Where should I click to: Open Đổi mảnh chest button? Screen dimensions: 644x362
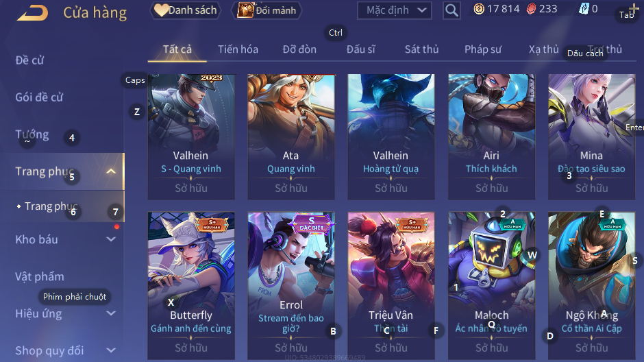tap(267, 10)
